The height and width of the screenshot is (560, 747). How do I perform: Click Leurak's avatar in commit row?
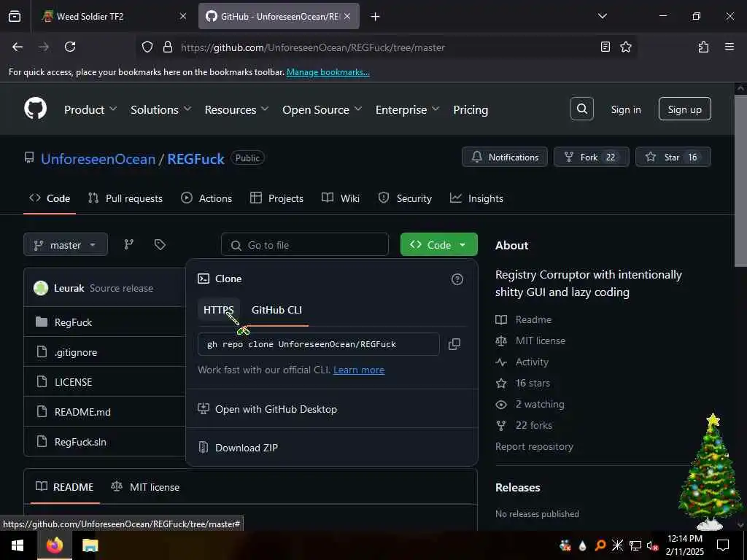(x=41, y=287)
